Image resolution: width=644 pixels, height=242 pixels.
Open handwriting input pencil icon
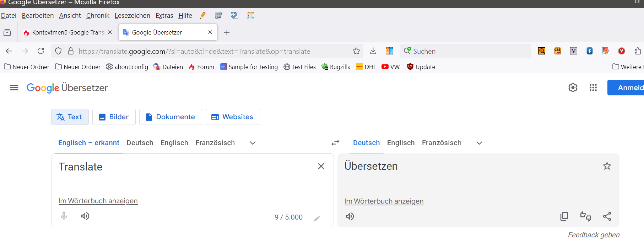pyautogui.click(x=317, y=218)
